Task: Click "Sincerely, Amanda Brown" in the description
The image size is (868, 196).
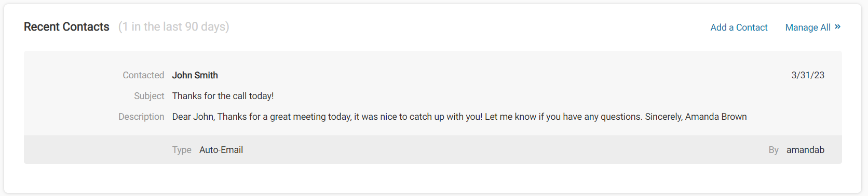Action: click(696, 117)
